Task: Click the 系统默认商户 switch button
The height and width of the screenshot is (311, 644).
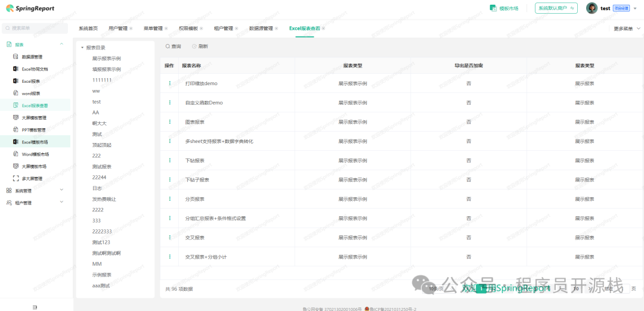Action: [556, 8]
